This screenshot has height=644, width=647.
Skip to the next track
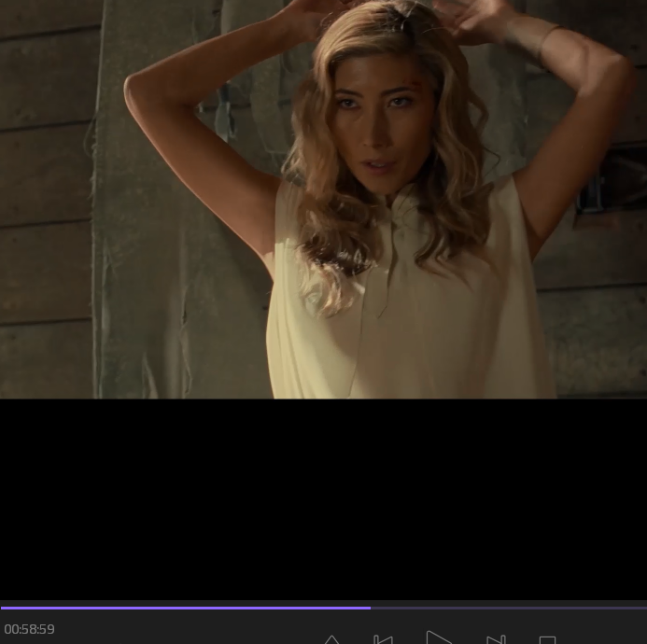[496, 638]
